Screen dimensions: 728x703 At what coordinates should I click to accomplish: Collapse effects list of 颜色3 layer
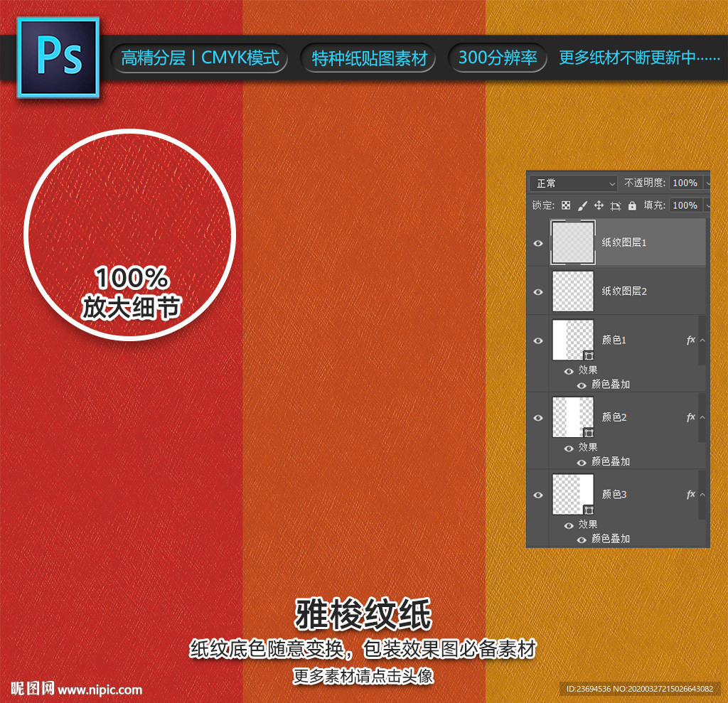pyautogui.click(x=702, y=495)
